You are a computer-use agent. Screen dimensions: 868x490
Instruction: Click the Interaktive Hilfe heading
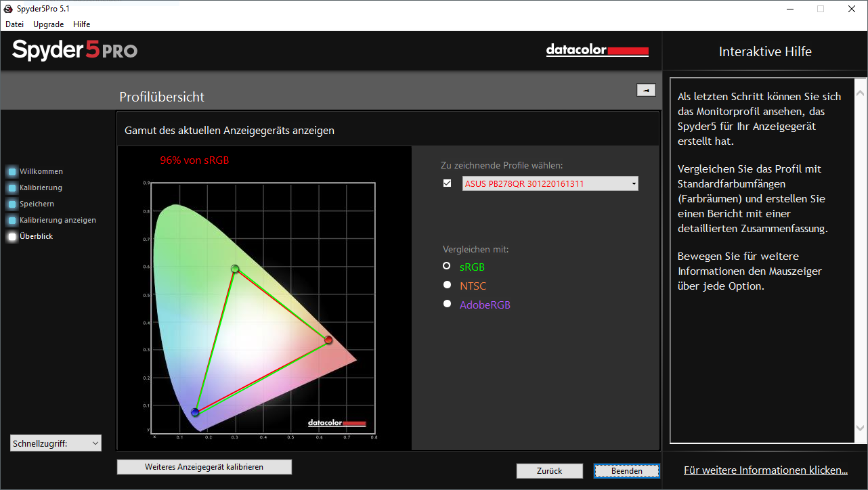click(765, 52)
